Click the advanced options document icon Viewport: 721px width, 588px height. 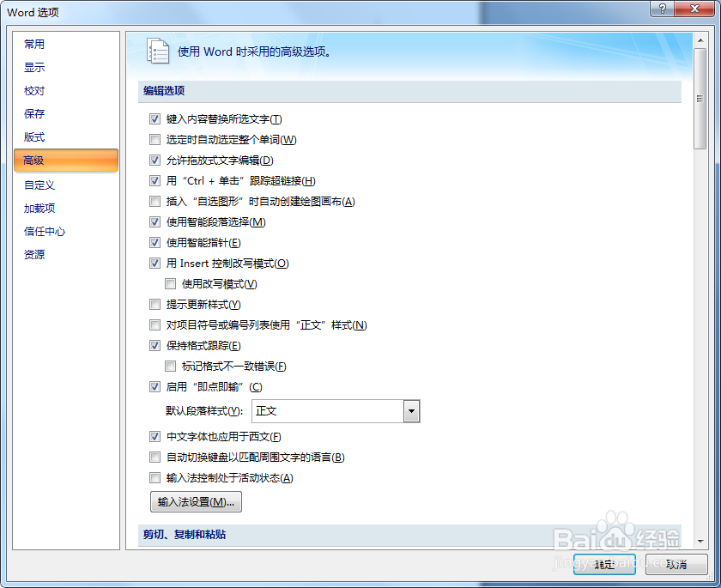[x=158, y=51]
